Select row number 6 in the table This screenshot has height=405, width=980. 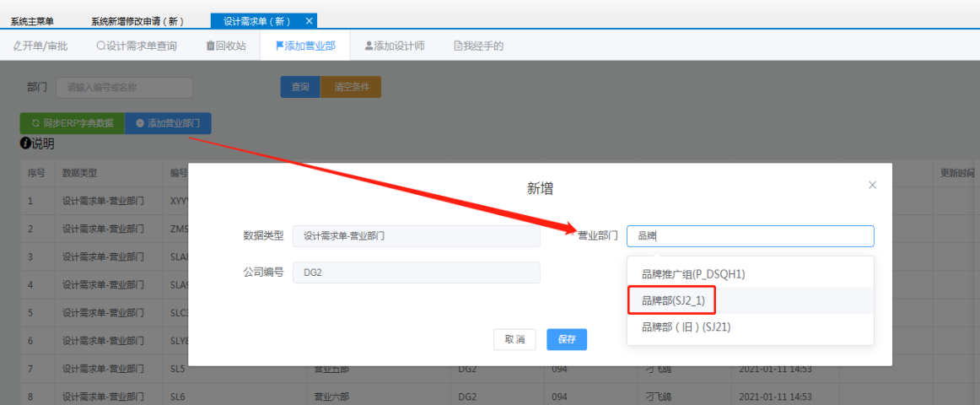click(x=30, y=341)
